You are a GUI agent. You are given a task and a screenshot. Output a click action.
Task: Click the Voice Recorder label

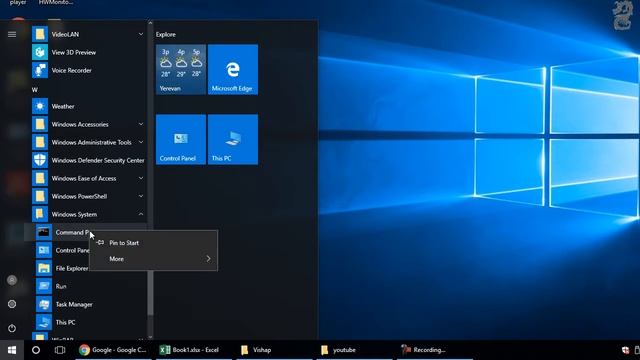pos(71,70)
